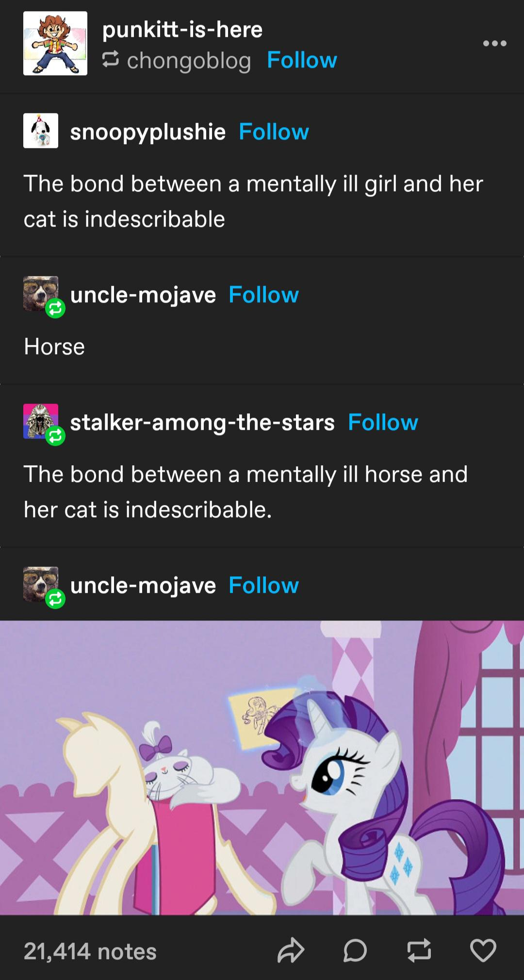The height and width of the screenshot is (980, 524).
Task: Follow uncle-mojave above the pony image
Action: (x=263, y=585)
